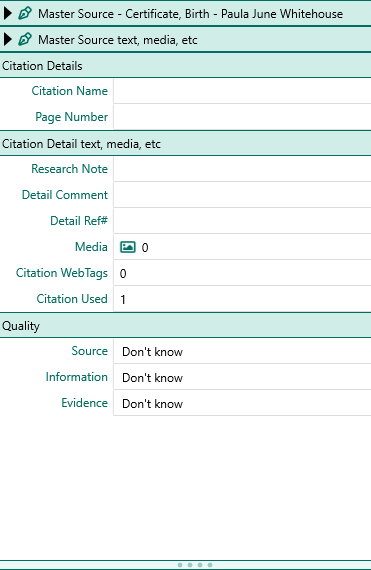Click pen icon beside Master Source text
The image size is (371, 570).
pyautogui.click(x=25, y=39)
